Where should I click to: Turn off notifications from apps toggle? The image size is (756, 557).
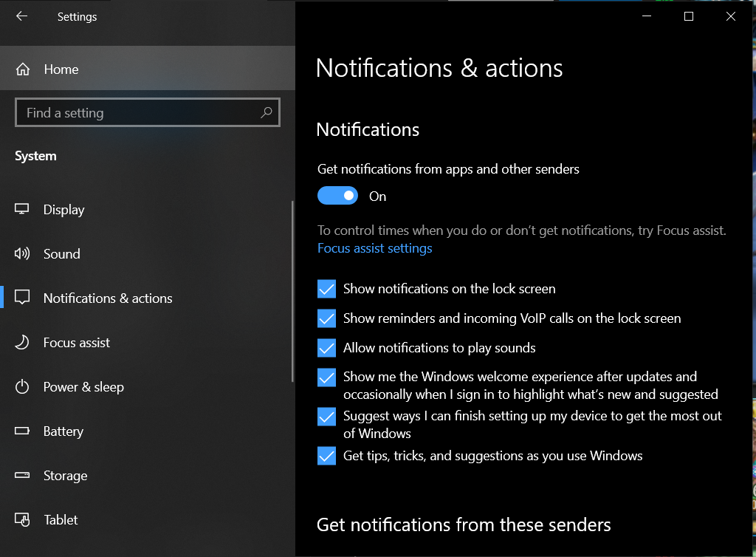[337, 196]
